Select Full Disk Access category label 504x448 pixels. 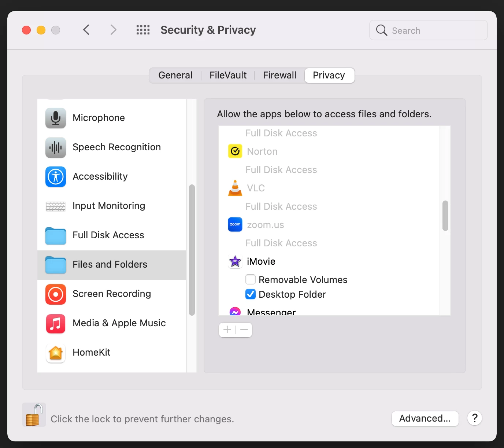click(108, 235)
